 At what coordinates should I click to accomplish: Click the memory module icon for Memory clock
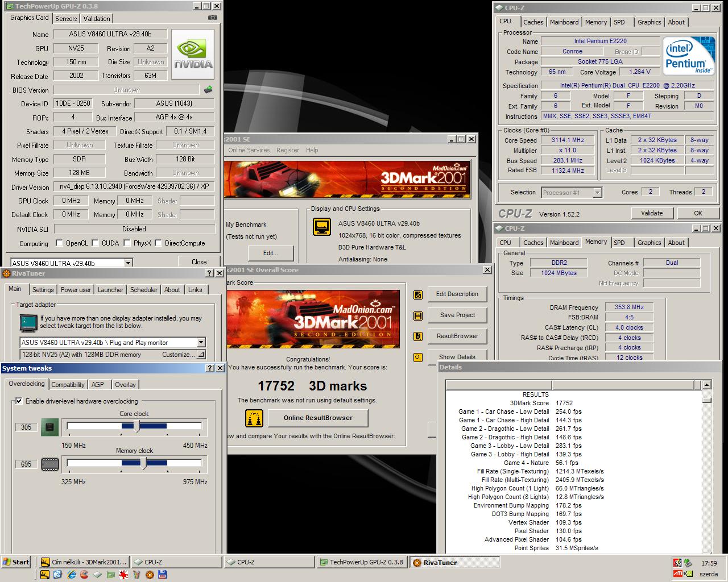coord(49,464)
